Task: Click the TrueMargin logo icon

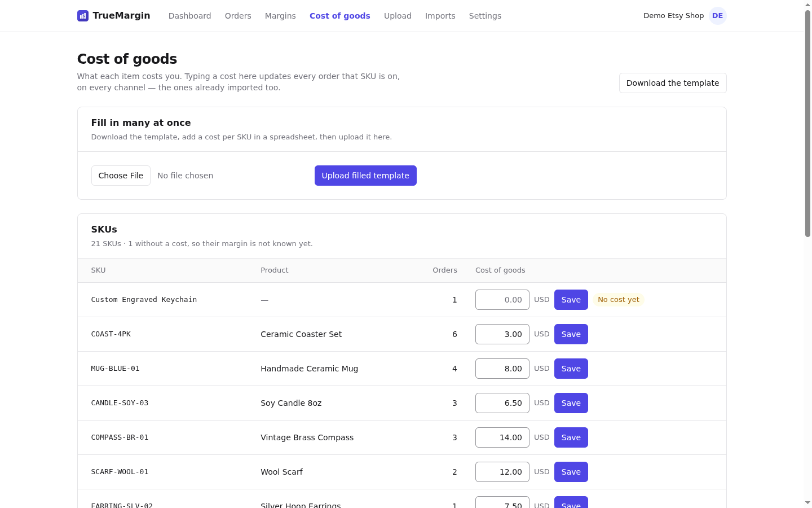Action: pos(83,16)
